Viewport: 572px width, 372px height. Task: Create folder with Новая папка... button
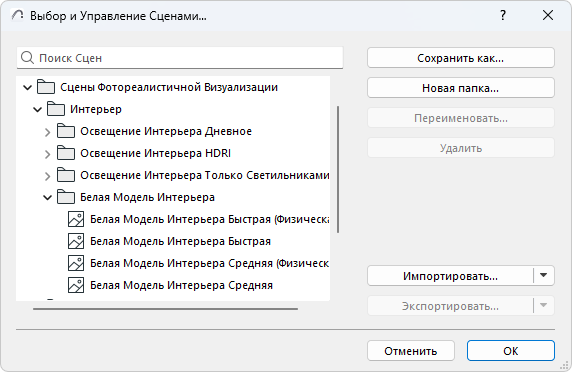coord(461,88)
